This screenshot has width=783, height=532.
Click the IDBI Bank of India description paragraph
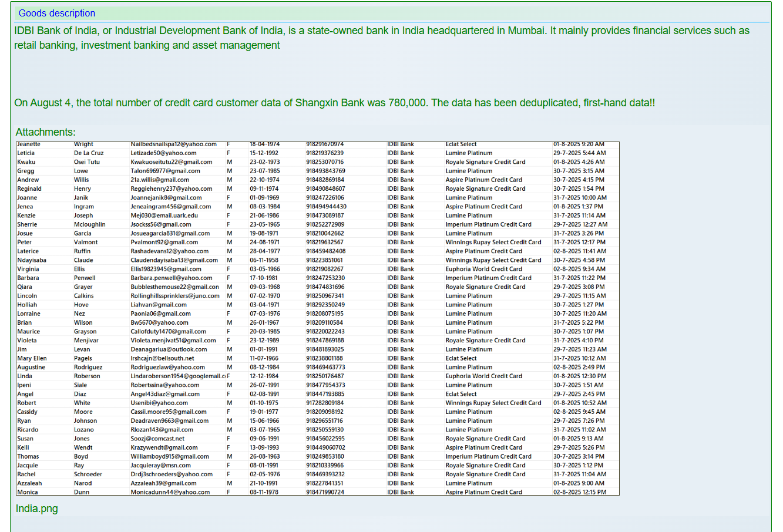pos(382,38)
